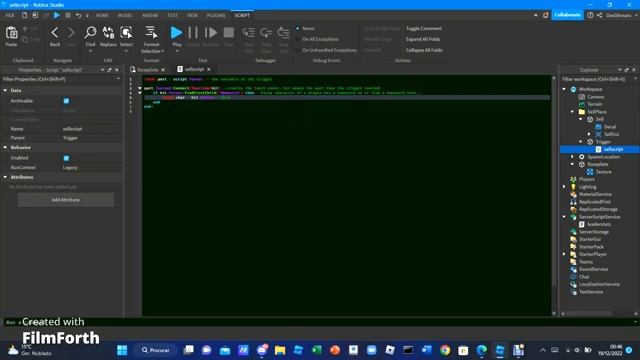Click the Select tool icon
This screenshot has height=360, width=640.
point(126,33)
